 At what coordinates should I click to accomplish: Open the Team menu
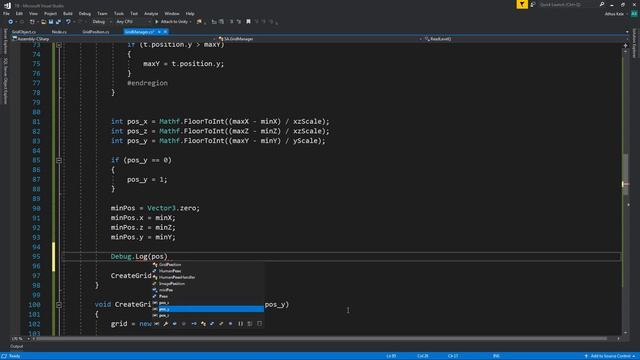coord(102,13)
